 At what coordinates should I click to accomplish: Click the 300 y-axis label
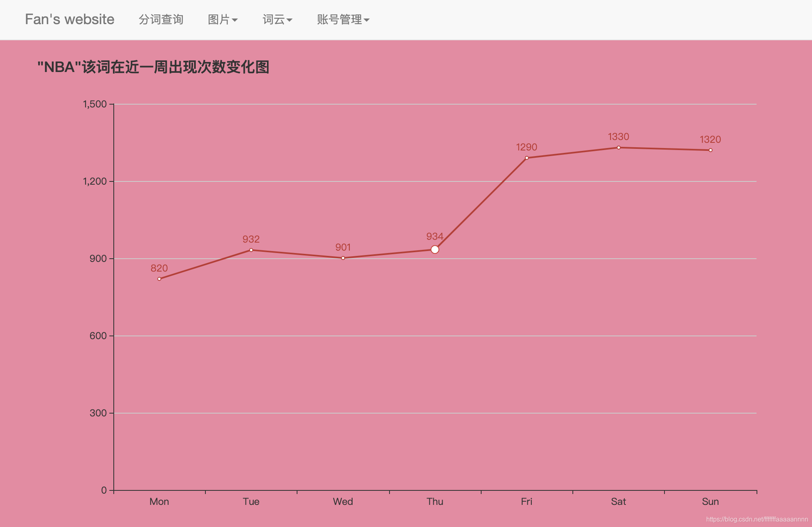coord(98,413)
